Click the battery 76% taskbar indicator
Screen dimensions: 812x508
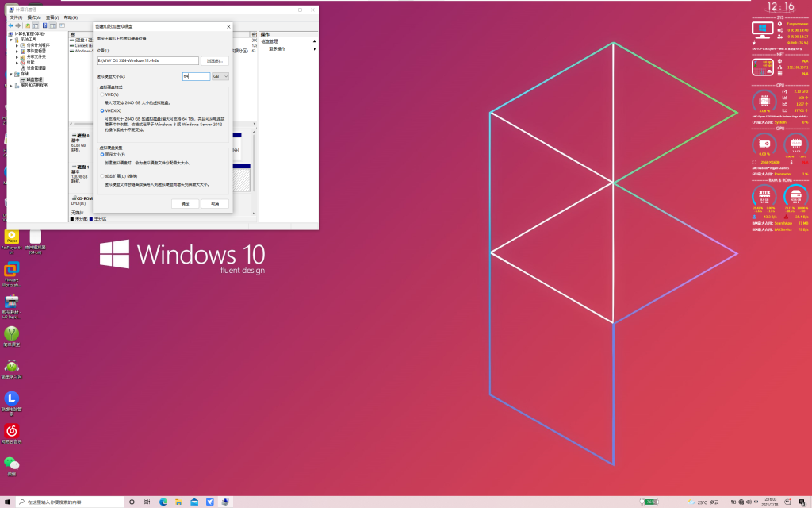(x=649, y=502)
